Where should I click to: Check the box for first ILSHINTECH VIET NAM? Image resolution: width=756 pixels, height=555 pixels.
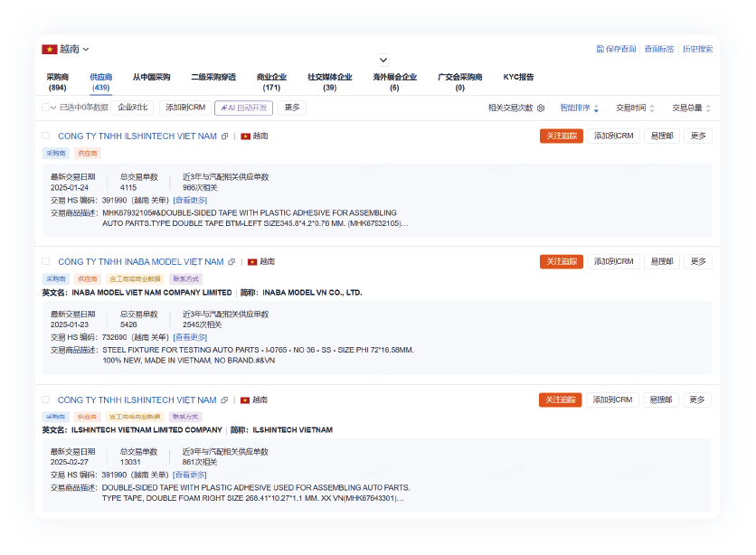coord(46,136)
